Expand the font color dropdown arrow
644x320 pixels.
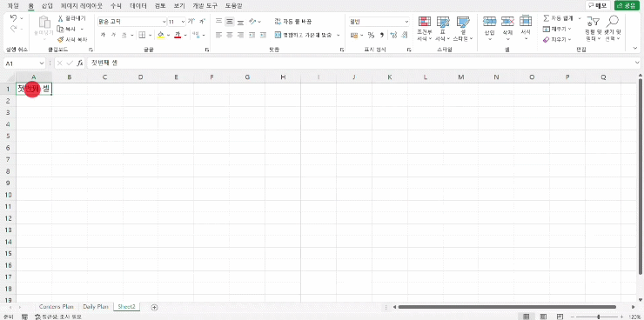pos(185,36)
